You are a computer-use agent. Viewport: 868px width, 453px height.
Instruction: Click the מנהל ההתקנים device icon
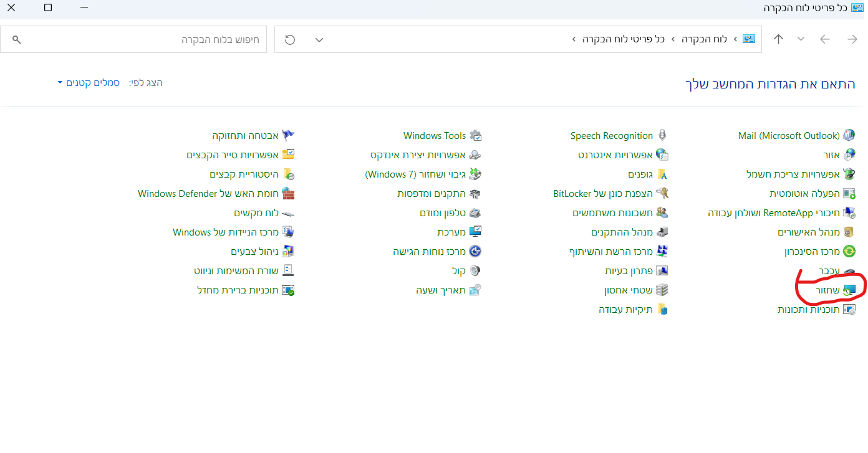[x=662, y=232]
